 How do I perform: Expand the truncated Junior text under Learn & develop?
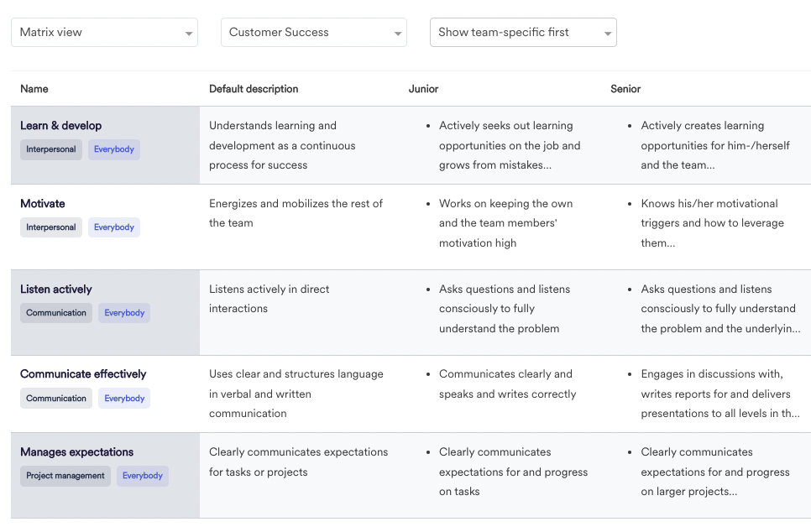click(547, 164)
